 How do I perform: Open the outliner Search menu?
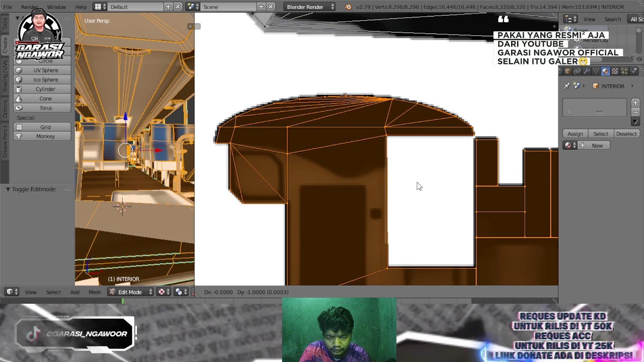coord(613,19)
